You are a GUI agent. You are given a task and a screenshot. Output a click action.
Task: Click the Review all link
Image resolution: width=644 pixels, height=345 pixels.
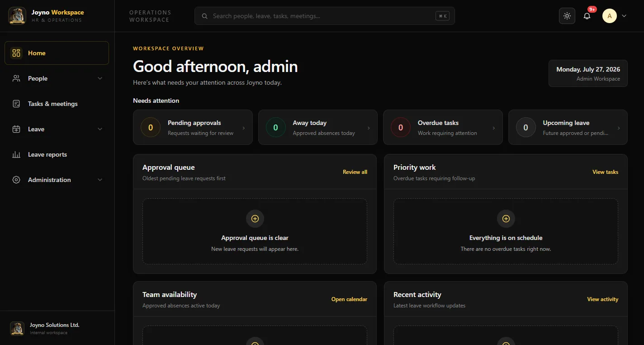tap(355, 172)
